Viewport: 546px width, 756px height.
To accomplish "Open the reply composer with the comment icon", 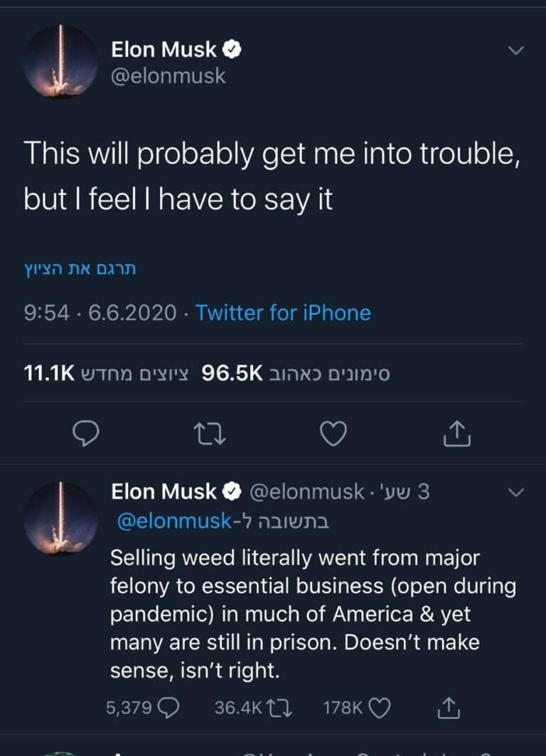I will click(x=85, y=432).
